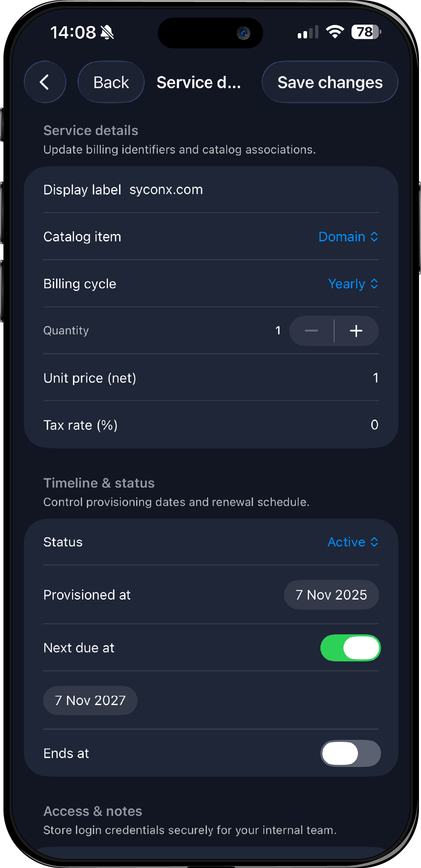Tap the battery level indicator
Image resolution: width=421 pixels, height=868 pixels.
click(366, 32)
